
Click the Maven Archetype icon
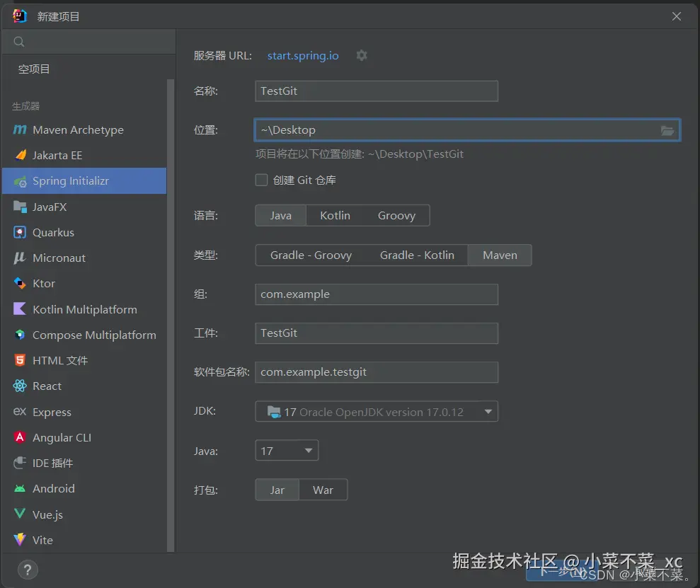pyautogui.click(x=20, y=129)
